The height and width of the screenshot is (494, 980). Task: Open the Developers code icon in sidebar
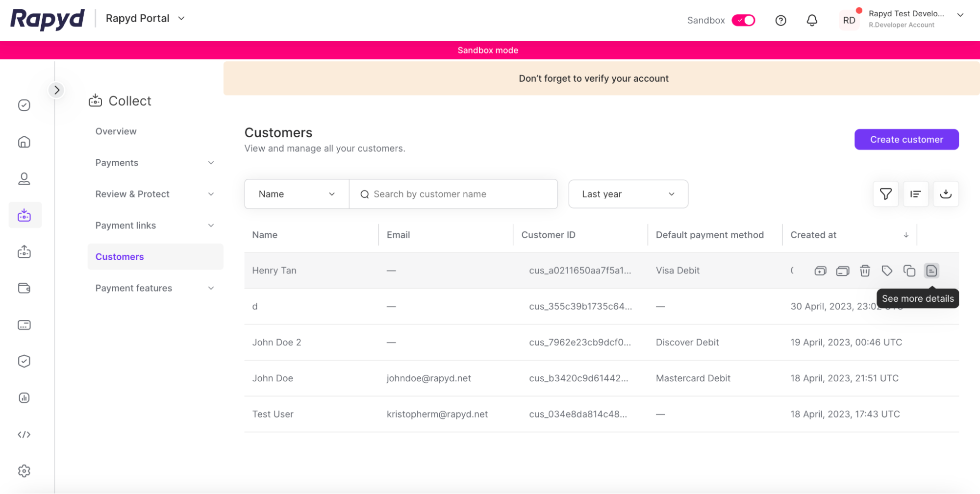coord(24,435)
